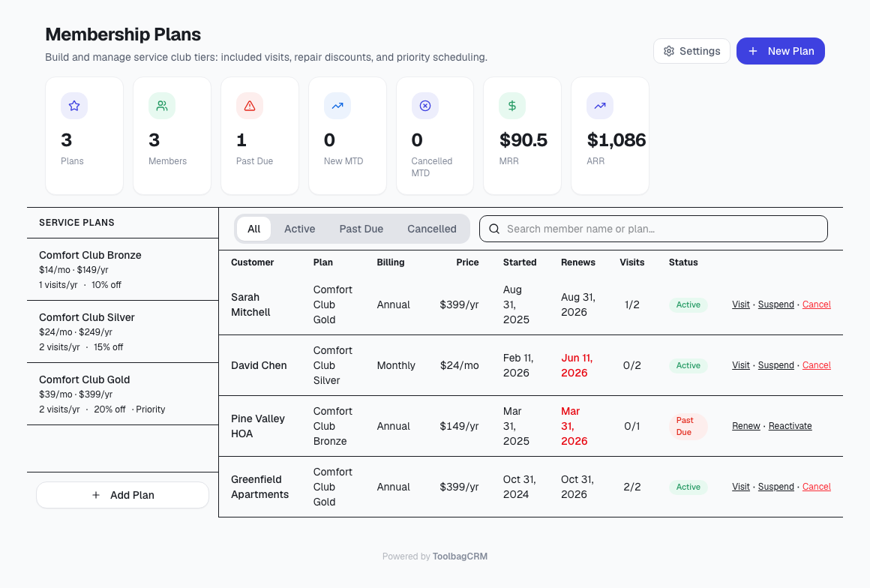870x588 pixels.
Task: Click the David Chen customer name
Action: point(259,365)
